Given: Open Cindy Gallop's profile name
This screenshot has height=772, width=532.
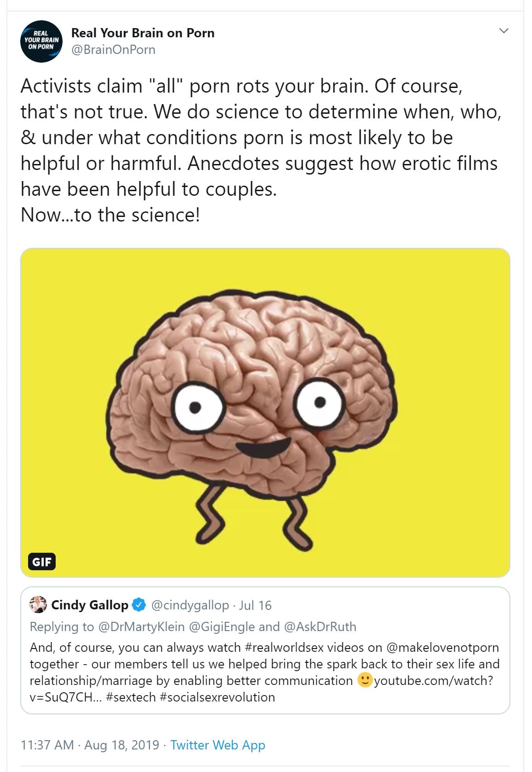Looking at the screenshot, I should 90,605.
